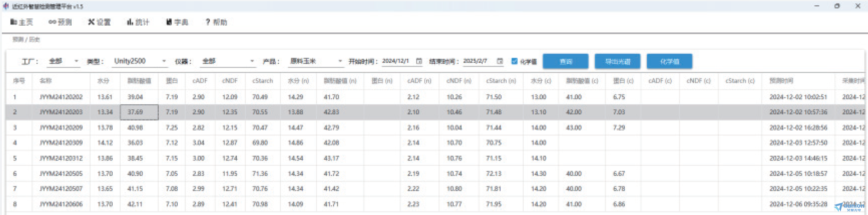Click the highlighted cell value 37.69
Image resolution: width=868 pixels, height=215 pixels.
(139, 112)
